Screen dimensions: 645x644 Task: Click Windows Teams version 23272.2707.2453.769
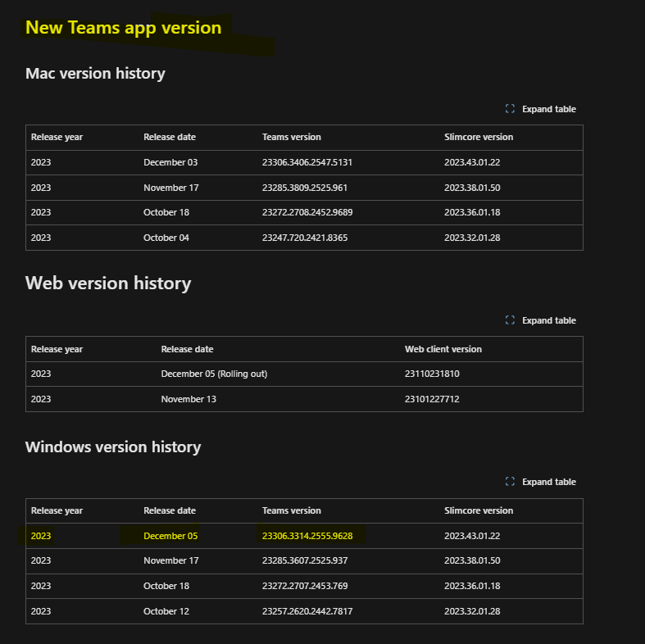(x=305, y=586)
